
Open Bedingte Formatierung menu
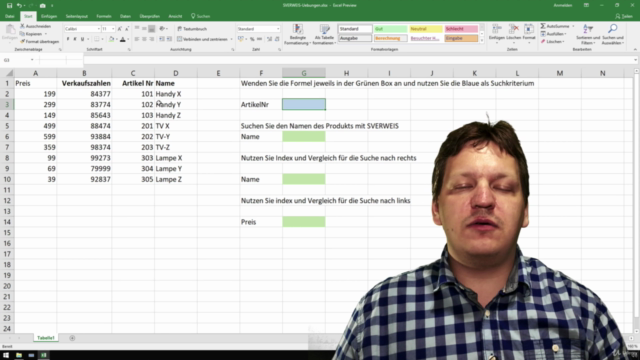[298, 34]
